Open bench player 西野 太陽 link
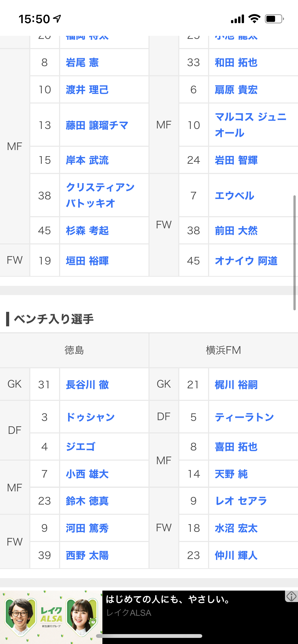 87,555
